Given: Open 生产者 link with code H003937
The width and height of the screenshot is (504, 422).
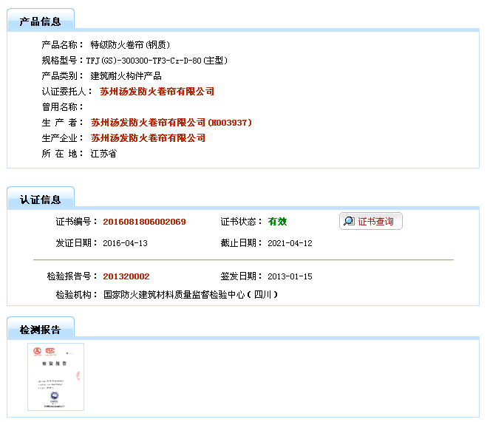Looking at the screenshot, I should point(171,123).
